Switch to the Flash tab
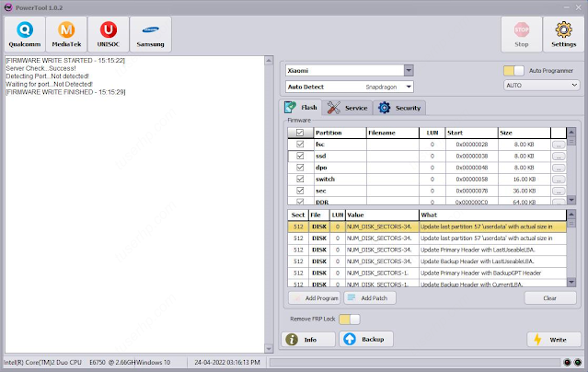The width and height of the screenshot is (588, 372). pyautogui.click(x=300, y=108)
